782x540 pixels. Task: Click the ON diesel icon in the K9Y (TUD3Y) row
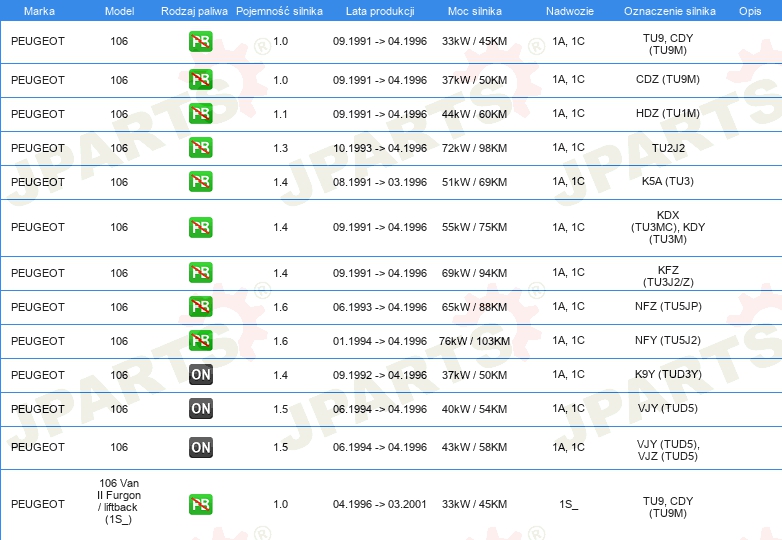pos(200,374)
